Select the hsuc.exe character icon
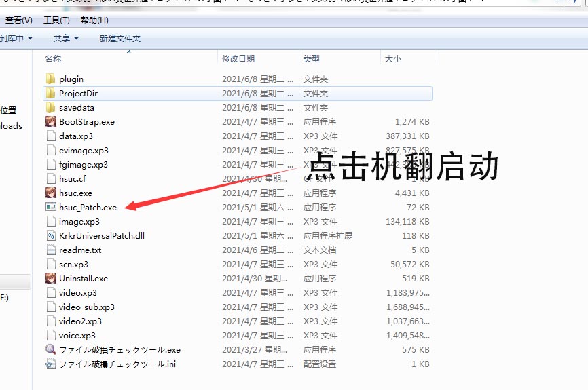This screenshot has width=588, height=390. 51,193
